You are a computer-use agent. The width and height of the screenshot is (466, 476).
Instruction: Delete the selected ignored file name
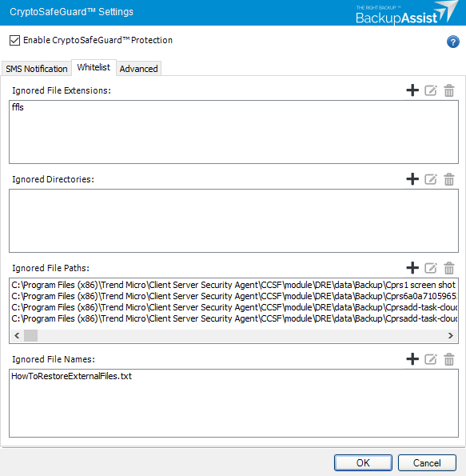click(x=449, y=359)
